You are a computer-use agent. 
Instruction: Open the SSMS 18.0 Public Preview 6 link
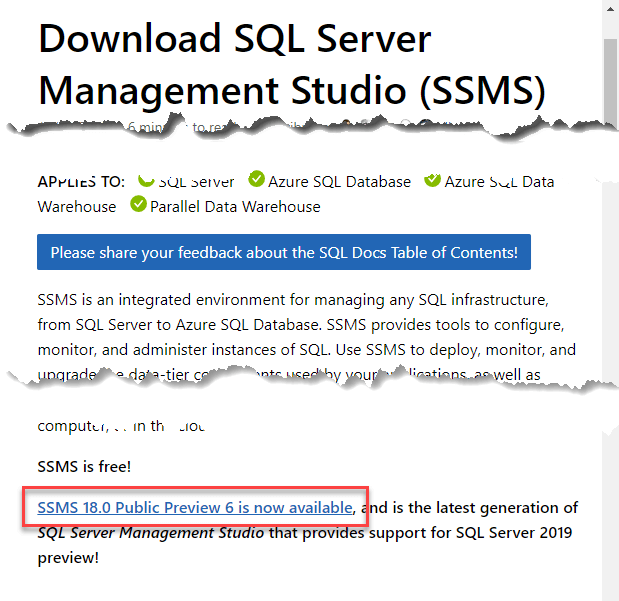[195, 508]
